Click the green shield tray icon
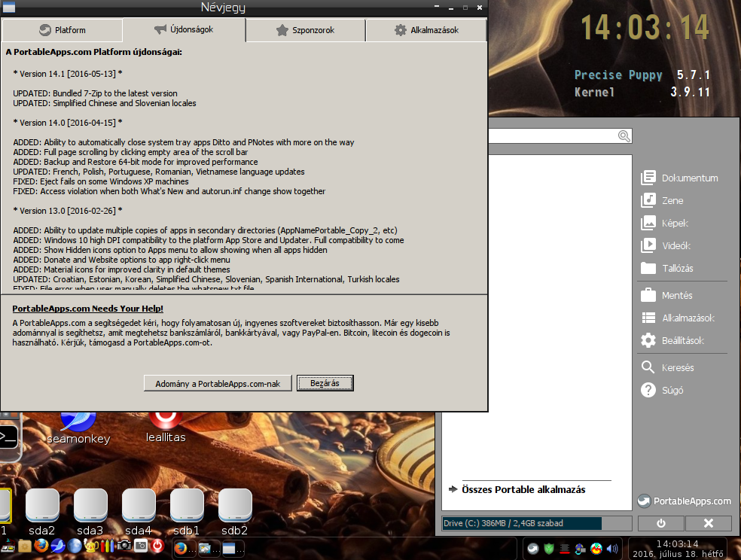 click(549, 549)
